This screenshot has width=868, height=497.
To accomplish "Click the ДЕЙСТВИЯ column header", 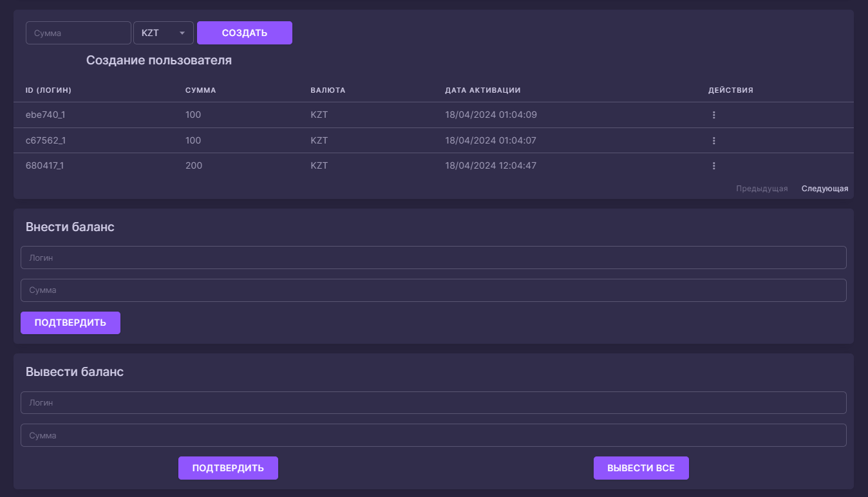I will click(731, 90).
